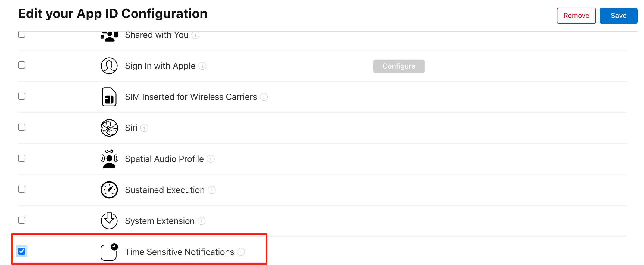The width and height of the screenshot is (644, 265).
Task: Click the Time Sensitive Notifications clock icon
Action: 109,252
